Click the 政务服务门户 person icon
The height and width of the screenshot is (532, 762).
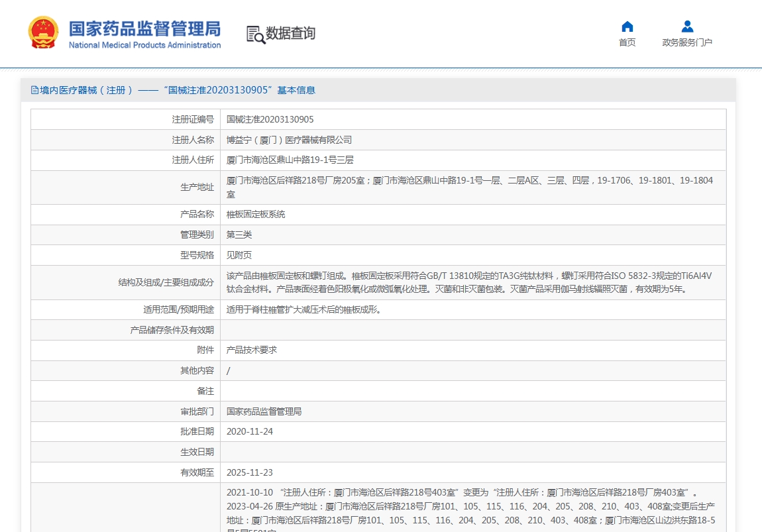pyautogui.click(x=687, y=27)
